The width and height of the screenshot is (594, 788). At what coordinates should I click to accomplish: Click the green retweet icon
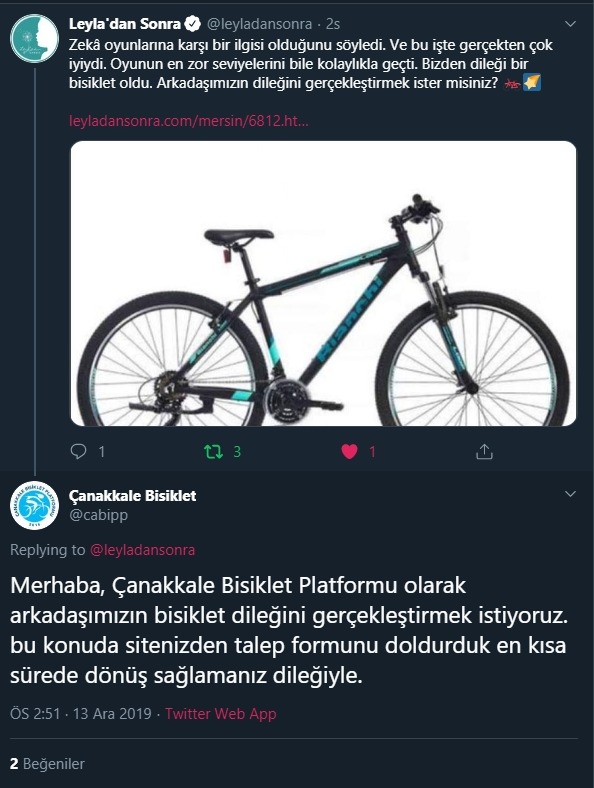[213, 451]
